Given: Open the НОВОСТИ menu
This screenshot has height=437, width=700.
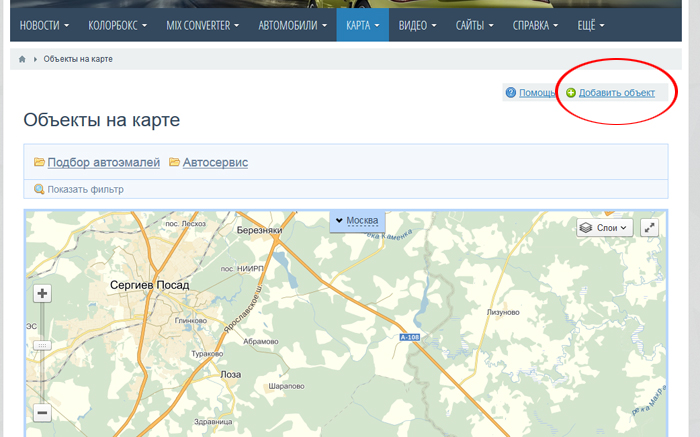Looking at the screenshot, I should 44,25.
